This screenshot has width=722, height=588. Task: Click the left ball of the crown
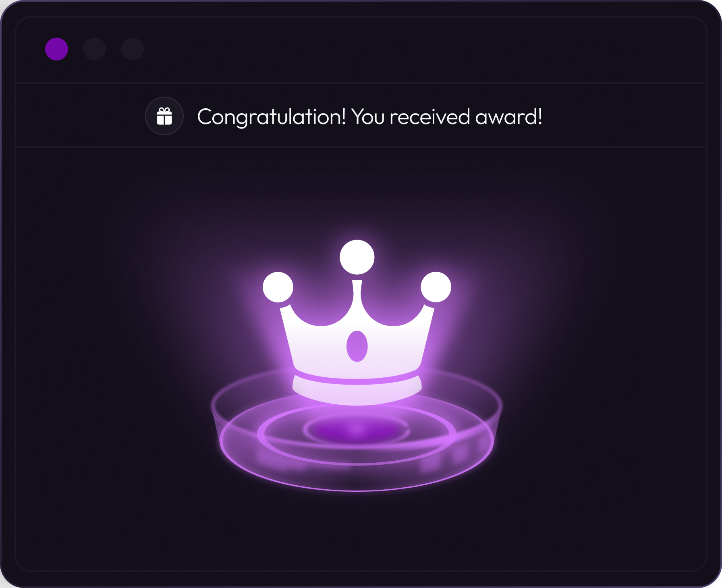click(278, 287)
